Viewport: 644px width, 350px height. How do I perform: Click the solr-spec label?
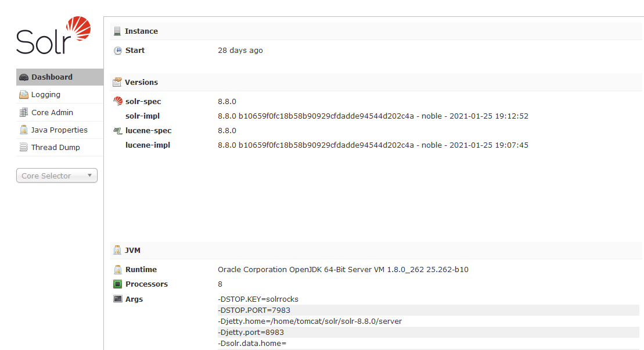tap(143, 102)
